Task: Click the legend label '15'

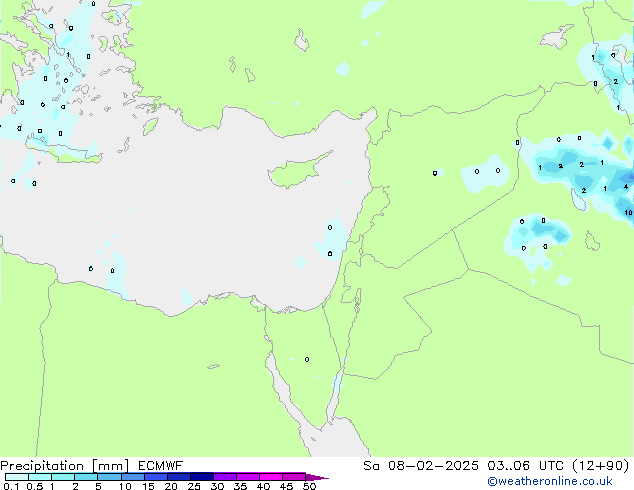Action: coord(148,486)
